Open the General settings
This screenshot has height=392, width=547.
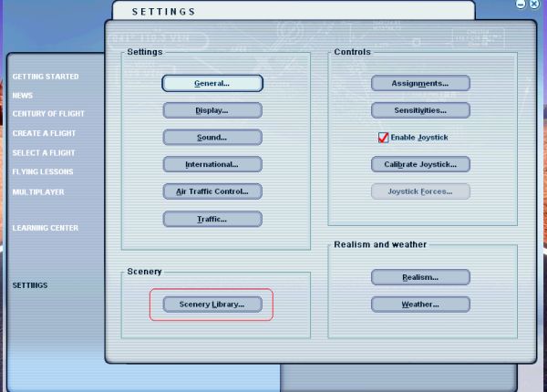click(x=212, y=83)
